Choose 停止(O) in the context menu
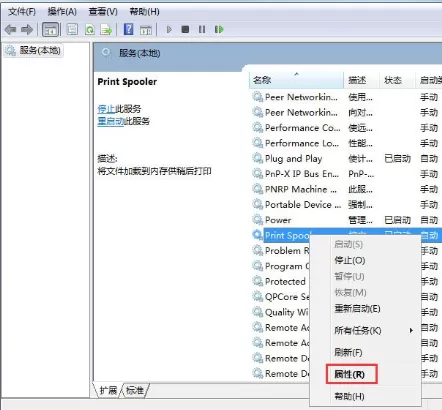Image resolution: width=442 pixels, height=410 pixels. pos(350,260)
